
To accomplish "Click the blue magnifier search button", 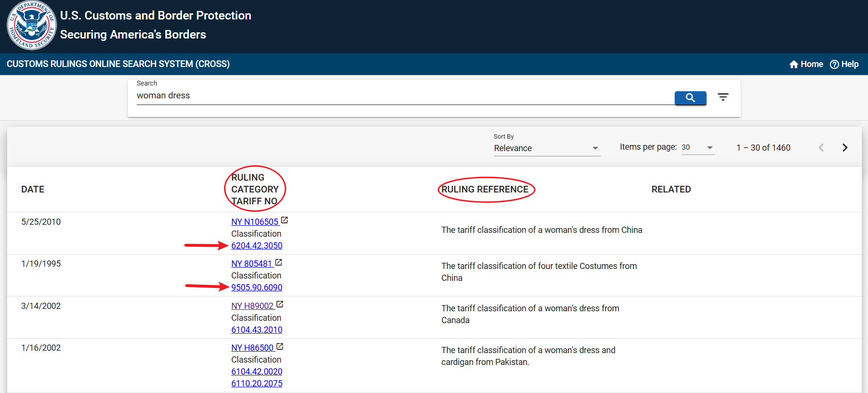I will pyautogui.click(x=690, y=98).
